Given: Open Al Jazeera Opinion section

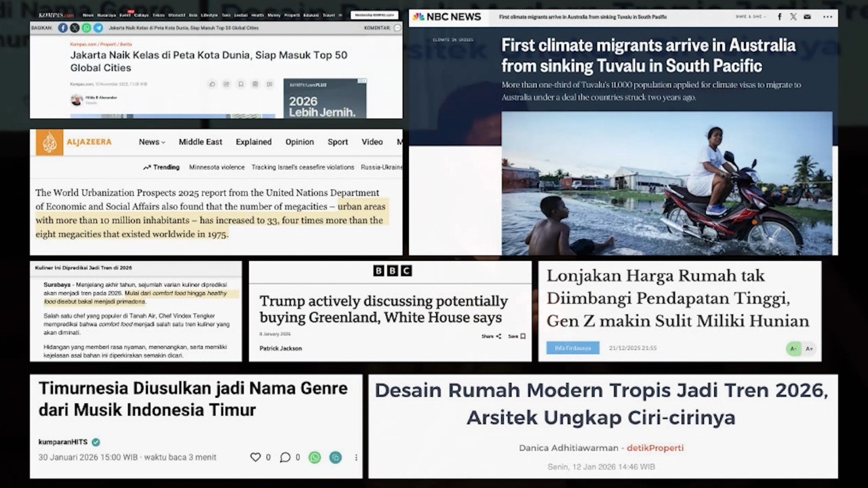Looking at the screenshot, I should point(300,142).
